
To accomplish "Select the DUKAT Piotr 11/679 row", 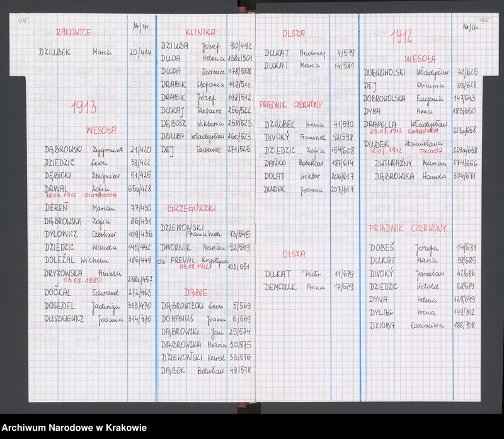I will click(x=309, y=274).
